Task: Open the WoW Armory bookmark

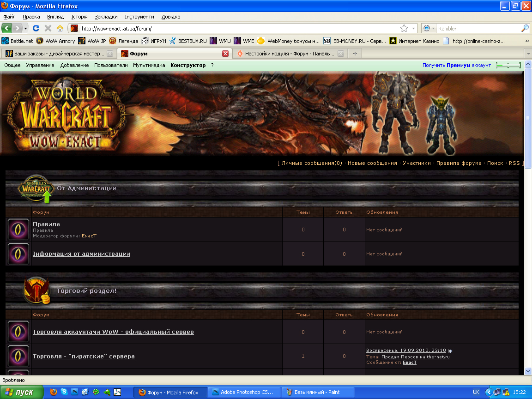Action: click(55, 41)
